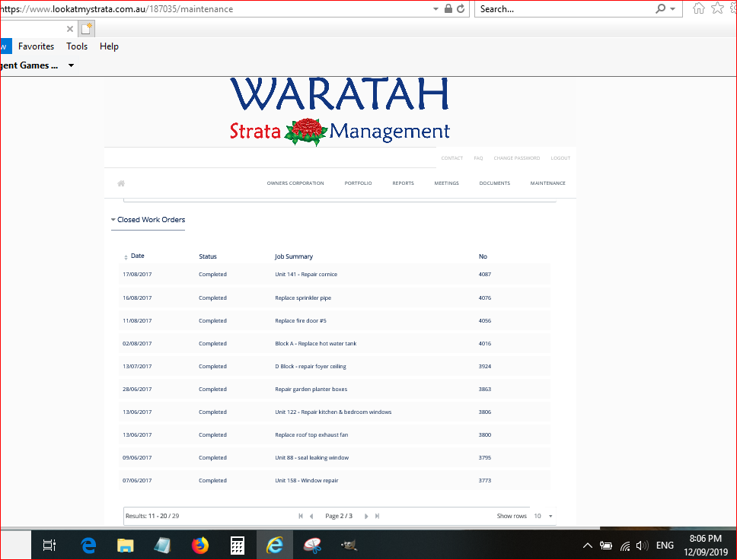This screenshot has height=560, width=737.
Task: Open the site home icon
Action: (x=121, y=183)
